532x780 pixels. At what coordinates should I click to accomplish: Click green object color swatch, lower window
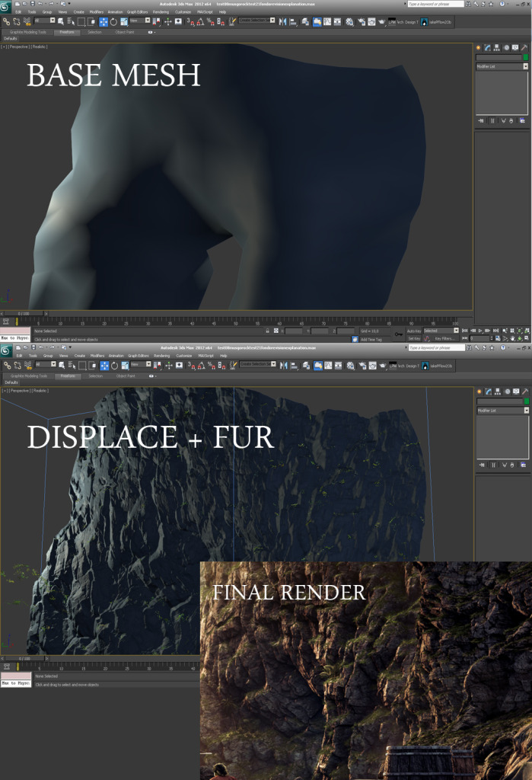527,401
